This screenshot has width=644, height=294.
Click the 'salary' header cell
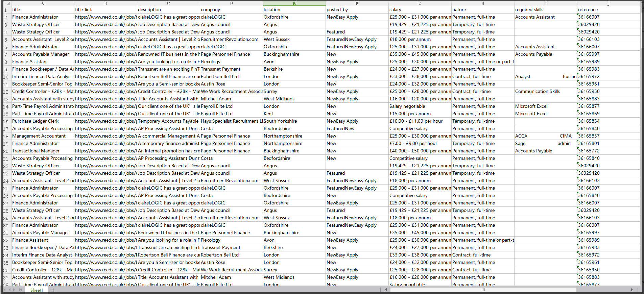pyautogui.click(x=420, y=10)
